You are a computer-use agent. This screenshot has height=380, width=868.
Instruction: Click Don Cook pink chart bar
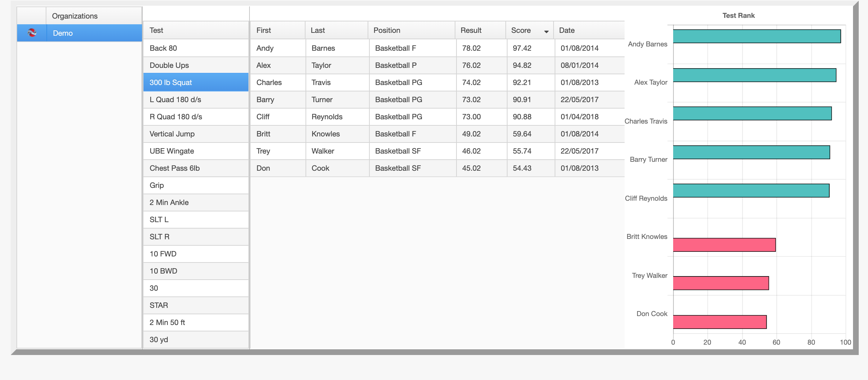[720, 322]
